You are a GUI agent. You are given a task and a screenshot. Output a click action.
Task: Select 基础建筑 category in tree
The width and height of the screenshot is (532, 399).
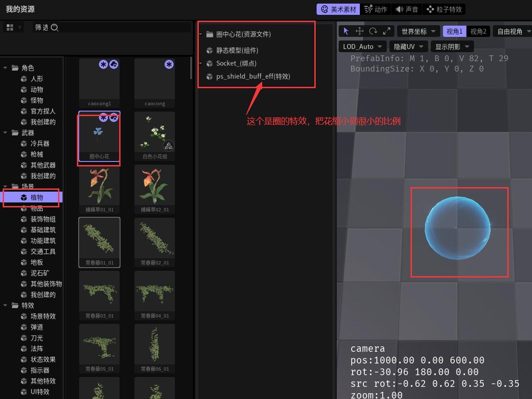pos(43,230)
